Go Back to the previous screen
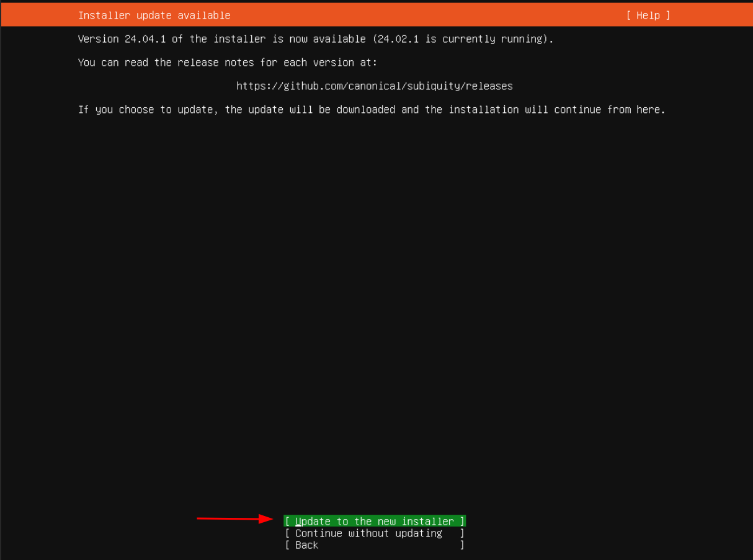The width and height of the screenshot is (753, 560). [375, 545]
